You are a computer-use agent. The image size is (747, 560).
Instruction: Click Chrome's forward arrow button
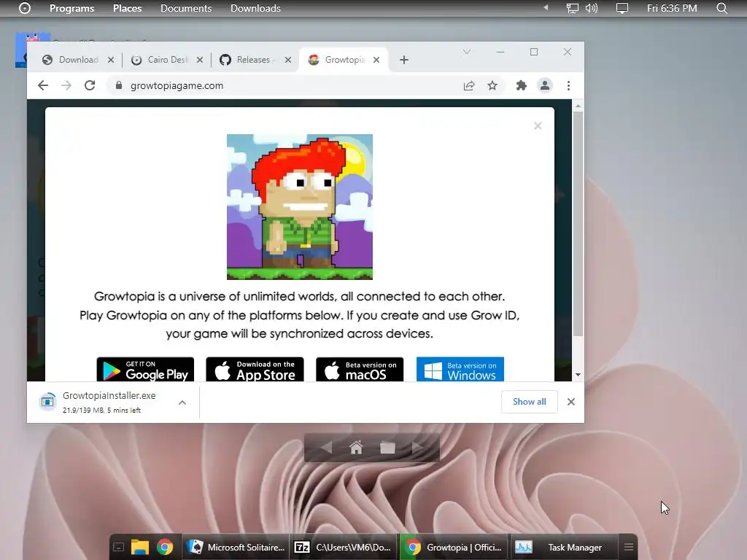[x=66, y=86]
